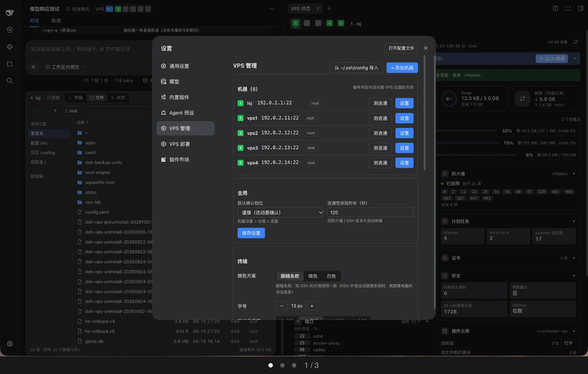Switch to 状态 tab in file panel
The image size is (588, 374).
click(x=118, y=98)
